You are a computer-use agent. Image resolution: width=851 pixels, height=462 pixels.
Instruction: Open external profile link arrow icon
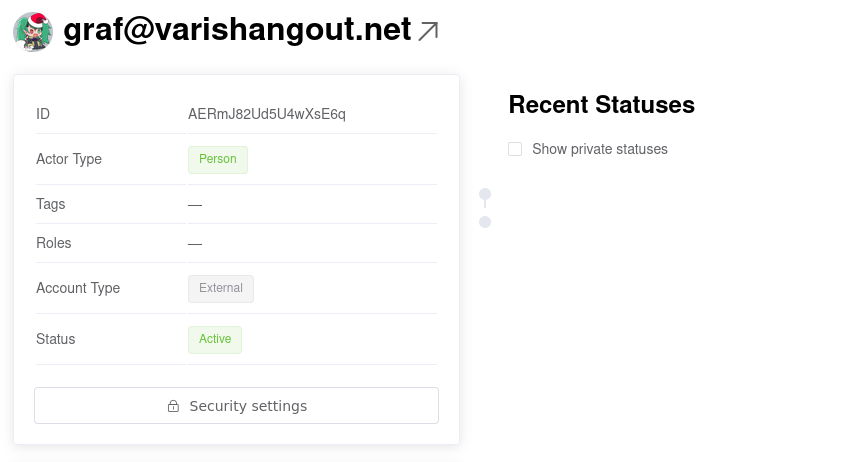point(428,32)
